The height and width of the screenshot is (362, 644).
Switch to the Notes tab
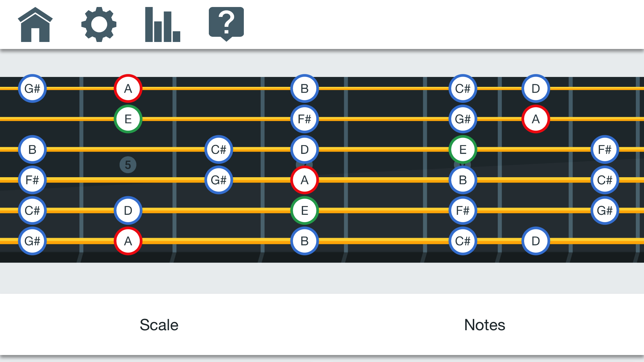tap(485, 325)
